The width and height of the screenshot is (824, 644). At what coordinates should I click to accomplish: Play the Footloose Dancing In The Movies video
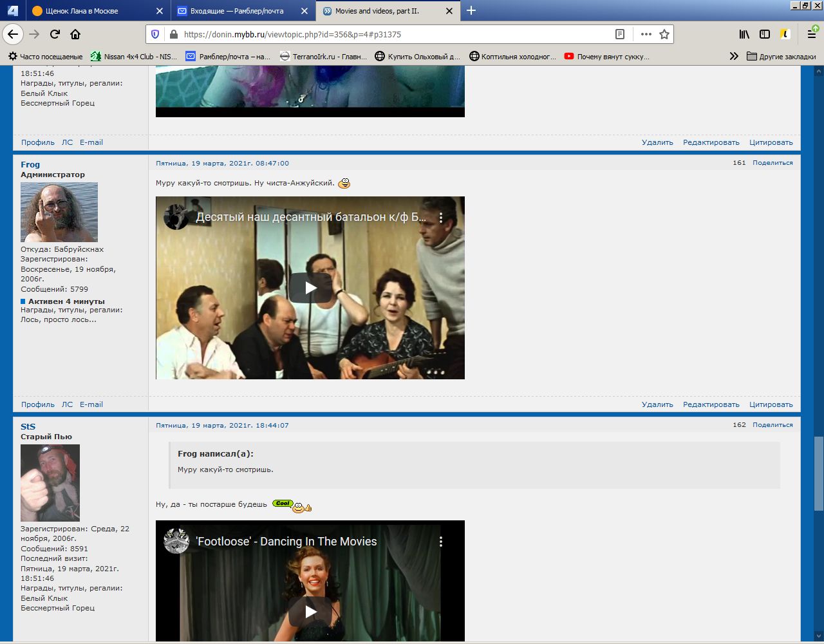coord(310,612)
